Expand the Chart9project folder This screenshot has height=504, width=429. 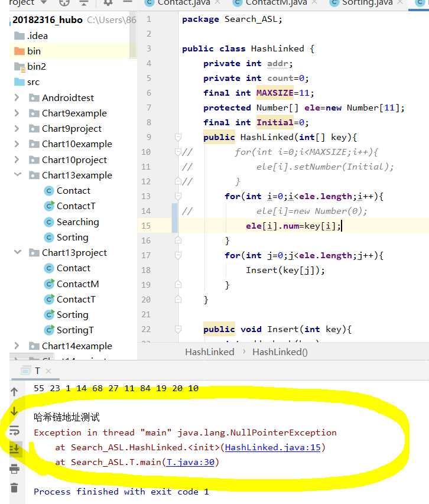tap(17, 129)
